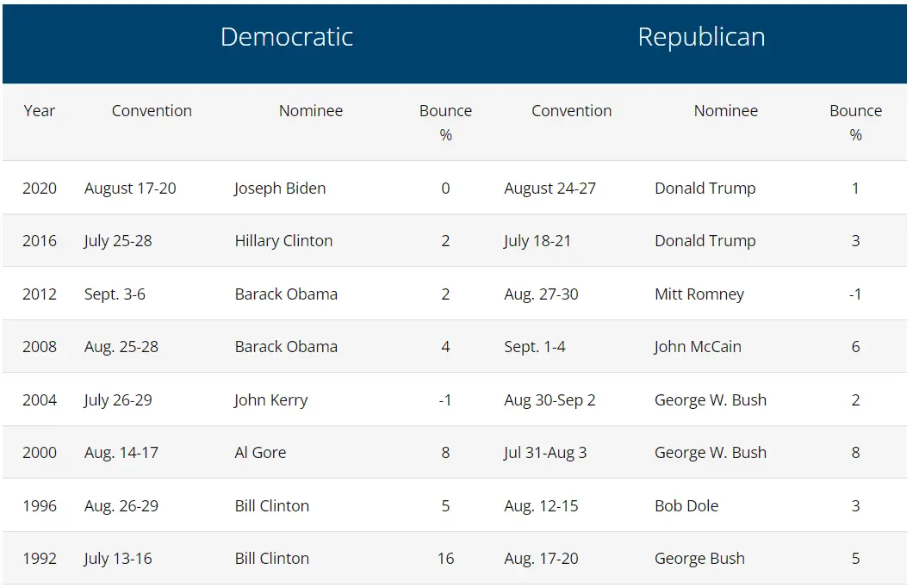
Task: Click the 16 percent bounce value
Action: click(445, 559)
